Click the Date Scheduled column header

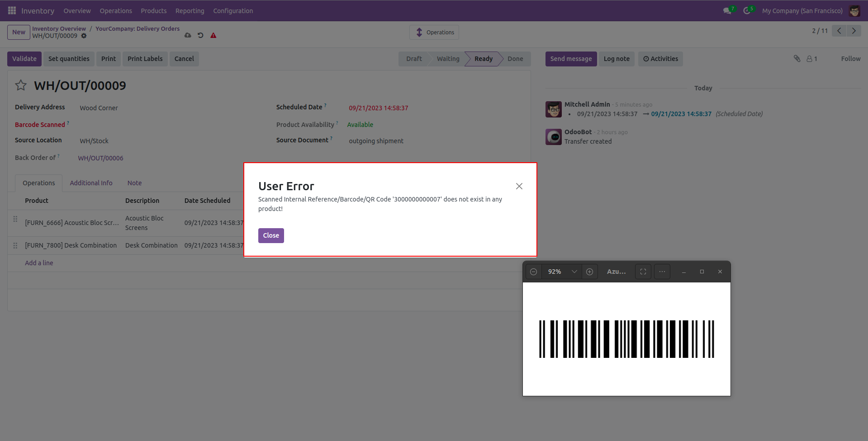pos(207,201)
